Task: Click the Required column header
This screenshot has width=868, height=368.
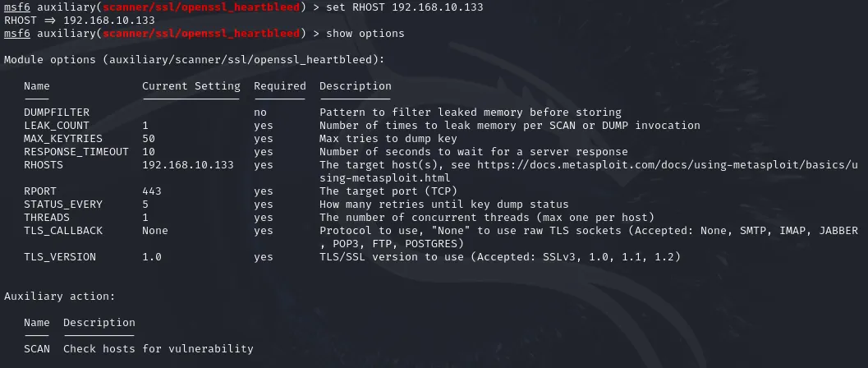Action: click(x=279, y=85)
